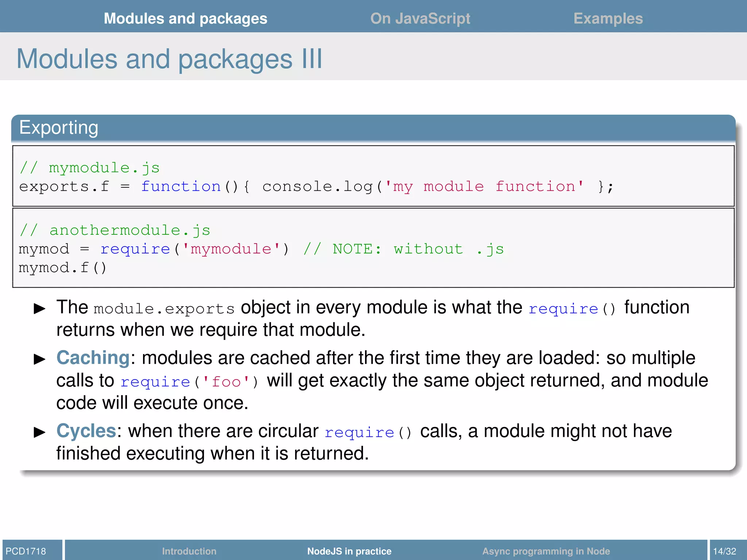Viewport: 747px width, 560px height.
Task: Click the 'module.exports' inline code text
Action: pyautogui.click(x=164, y=309)
